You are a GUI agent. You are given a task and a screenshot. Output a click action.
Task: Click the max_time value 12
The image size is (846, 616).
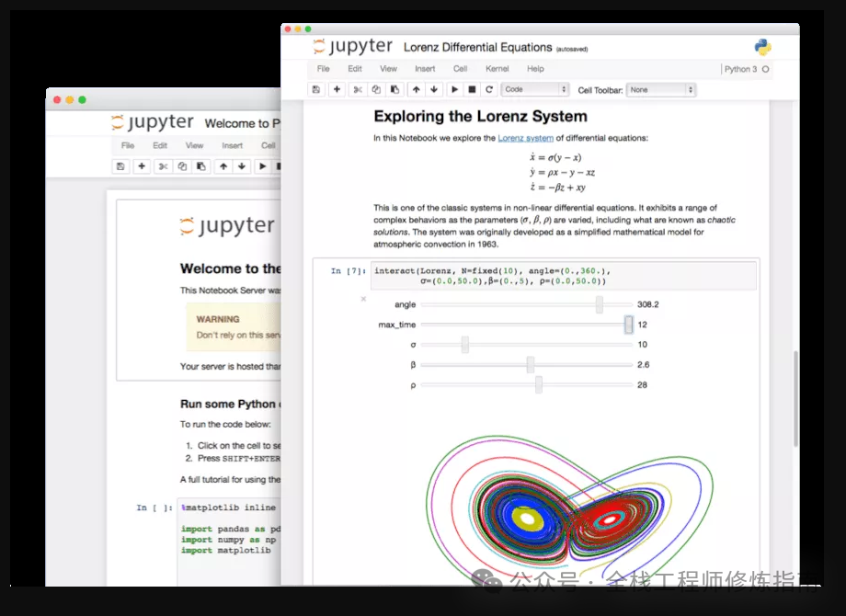tap(642, 325)
